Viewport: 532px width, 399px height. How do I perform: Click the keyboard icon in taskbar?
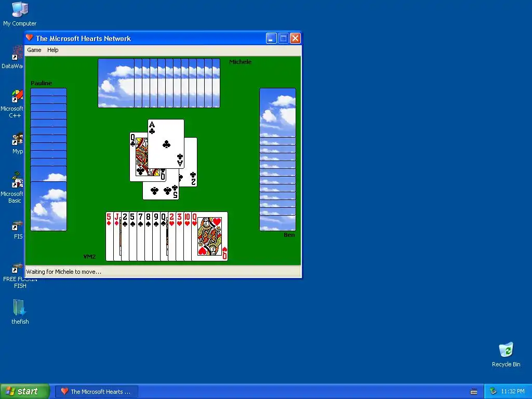[474, 392]
